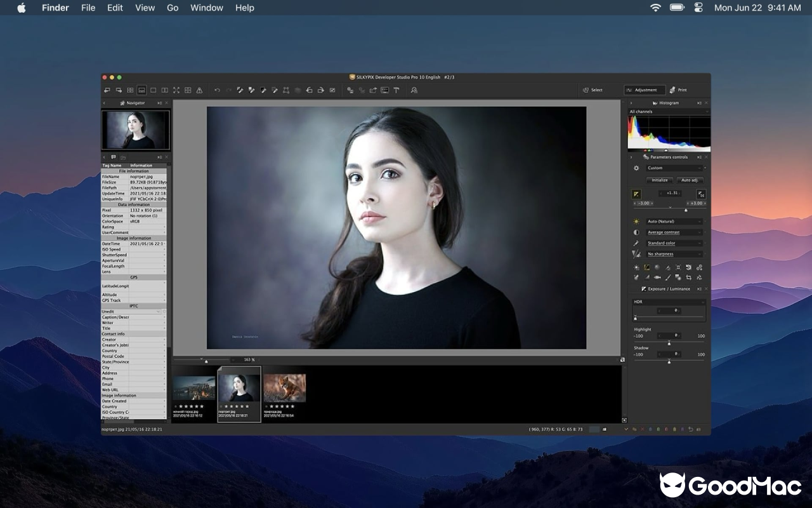Click the Orientation row in Data information
This screenshot has width=812, height=508.
pos(134,216)
